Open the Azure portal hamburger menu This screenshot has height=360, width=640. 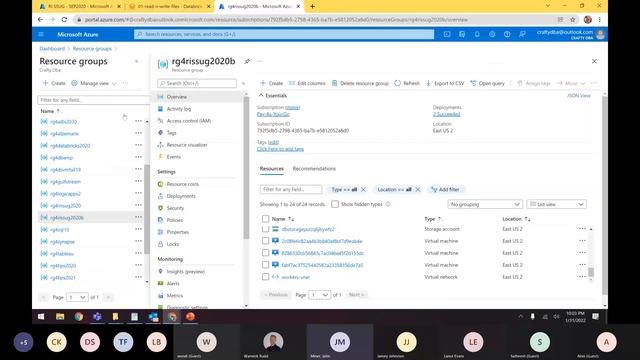(x=41, y=34)
